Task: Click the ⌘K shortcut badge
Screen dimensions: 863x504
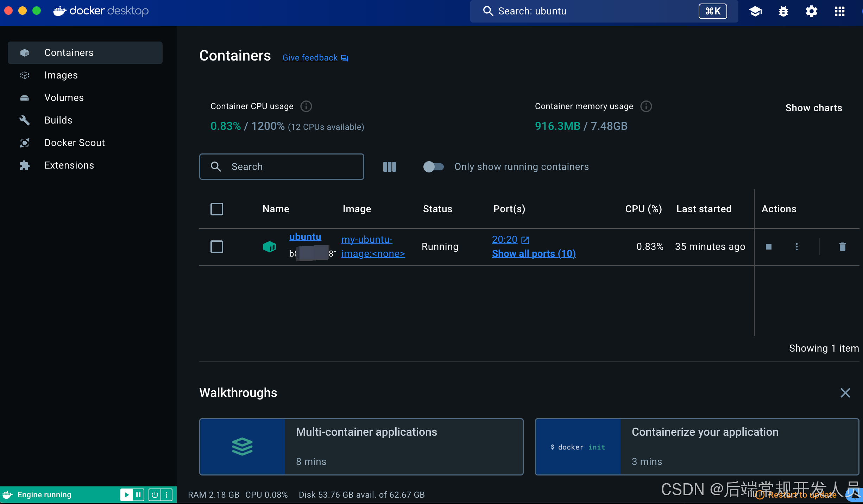Action: pyautogui.click(x=713, y=11)
